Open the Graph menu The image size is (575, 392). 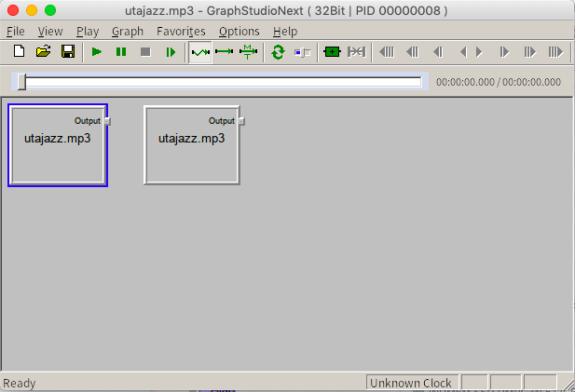[128, 31]
